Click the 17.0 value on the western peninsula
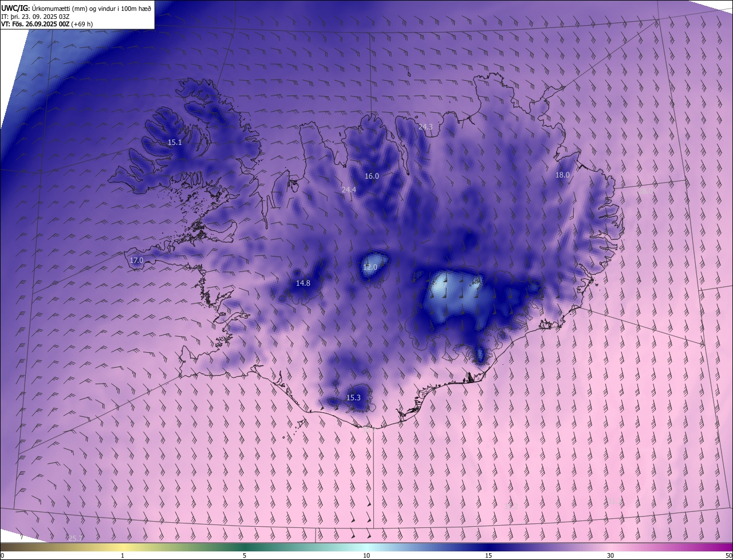Viewport: 733px width, 560px height. point(136,260)
